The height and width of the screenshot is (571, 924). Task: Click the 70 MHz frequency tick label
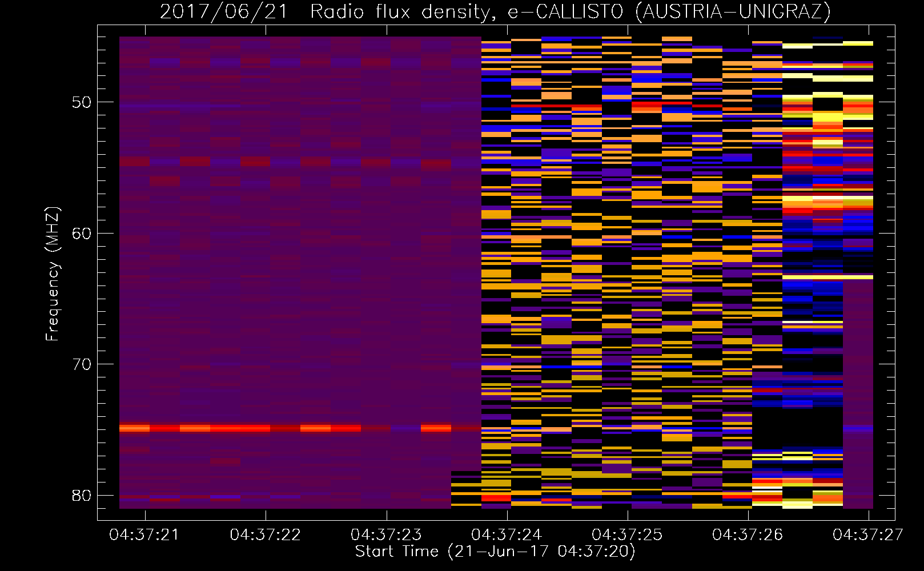click(x=82, y=364)
